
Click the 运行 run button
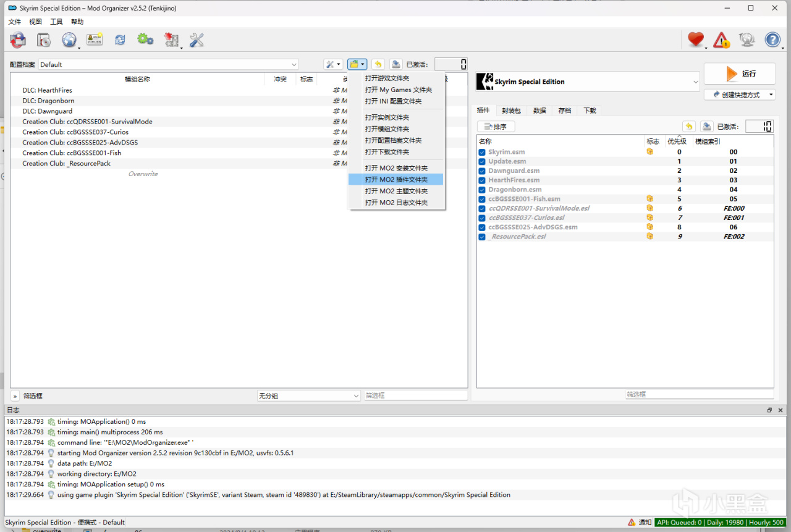740,74
